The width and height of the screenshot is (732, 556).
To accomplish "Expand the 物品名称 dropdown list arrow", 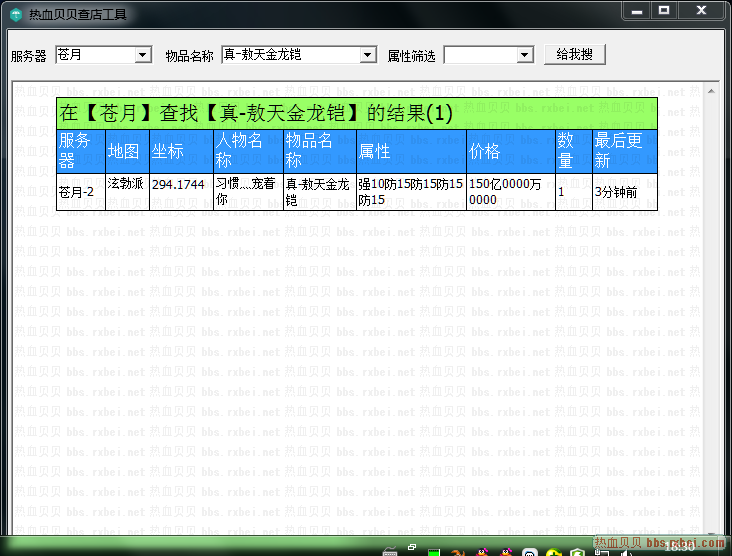I will 367,55.
